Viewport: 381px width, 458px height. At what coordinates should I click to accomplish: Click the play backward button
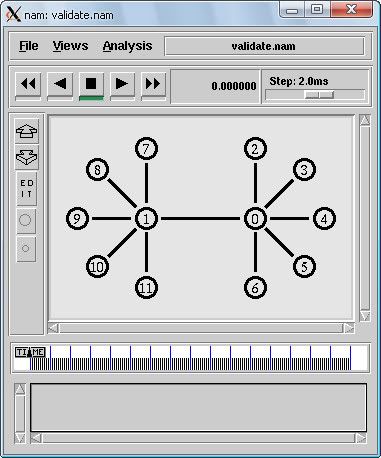pos(60,84)
